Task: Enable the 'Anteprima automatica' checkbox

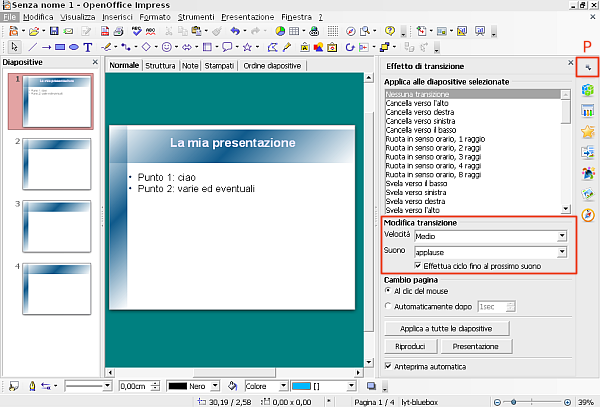Action: (390, 367)
